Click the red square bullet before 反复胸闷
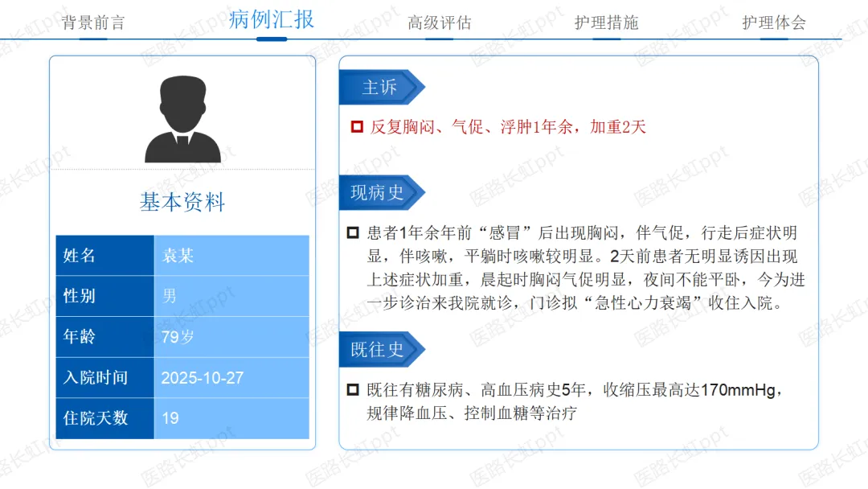The image size is (868, 489). click(x=357, y=127)
